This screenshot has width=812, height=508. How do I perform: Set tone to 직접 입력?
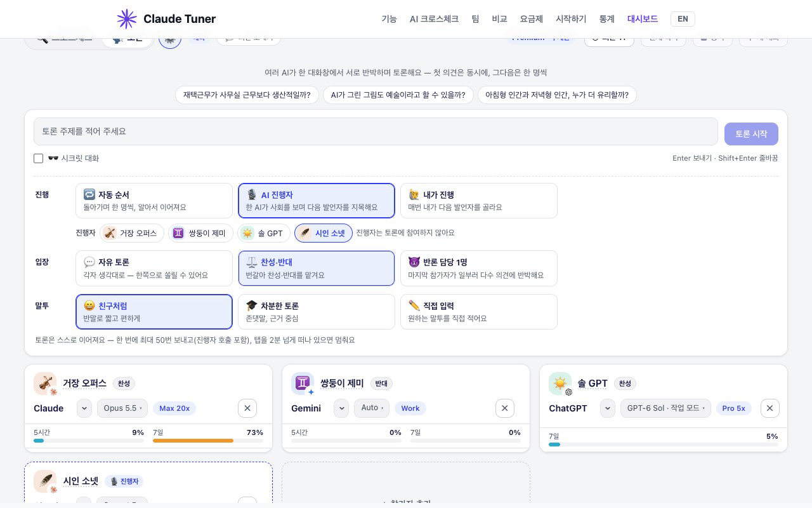pos(479,312)
